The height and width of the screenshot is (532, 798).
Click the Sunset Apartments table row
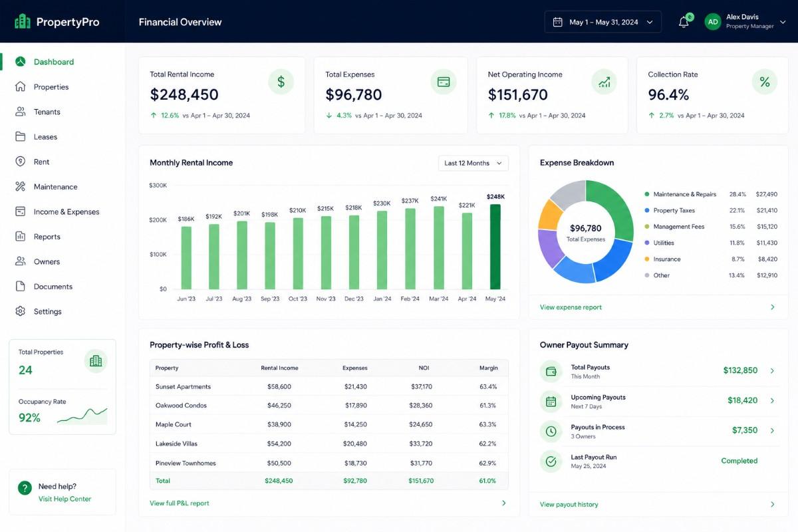pyautogui.click(x=329, y=386)
